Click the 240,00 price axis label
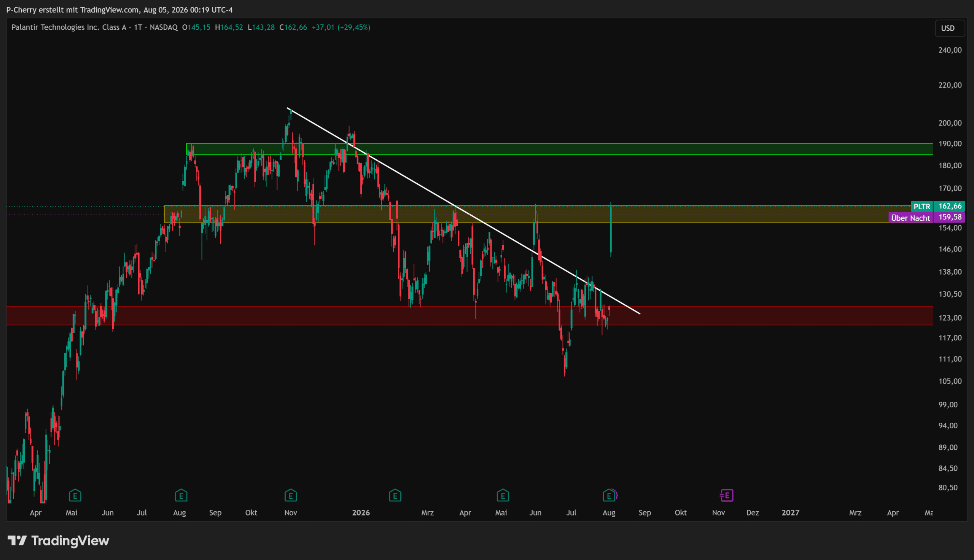This screenshot has width=974, height=560. click(950, 50)
